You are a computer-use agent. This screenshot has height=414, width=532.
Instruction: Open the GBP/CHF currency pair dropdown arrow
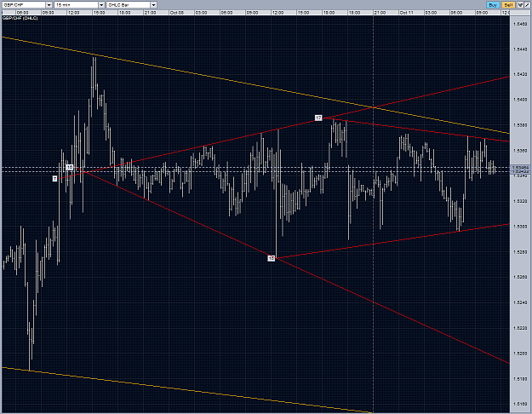(x=49, y=5)
